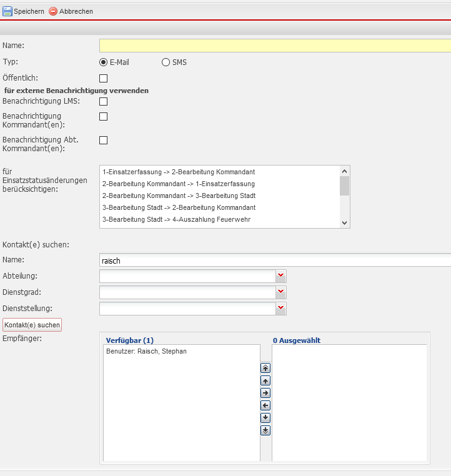Viewport: 451px width, 476px height.
Task: Click the Kontakt(e) suchen button
Action: (x=32, y=325)
